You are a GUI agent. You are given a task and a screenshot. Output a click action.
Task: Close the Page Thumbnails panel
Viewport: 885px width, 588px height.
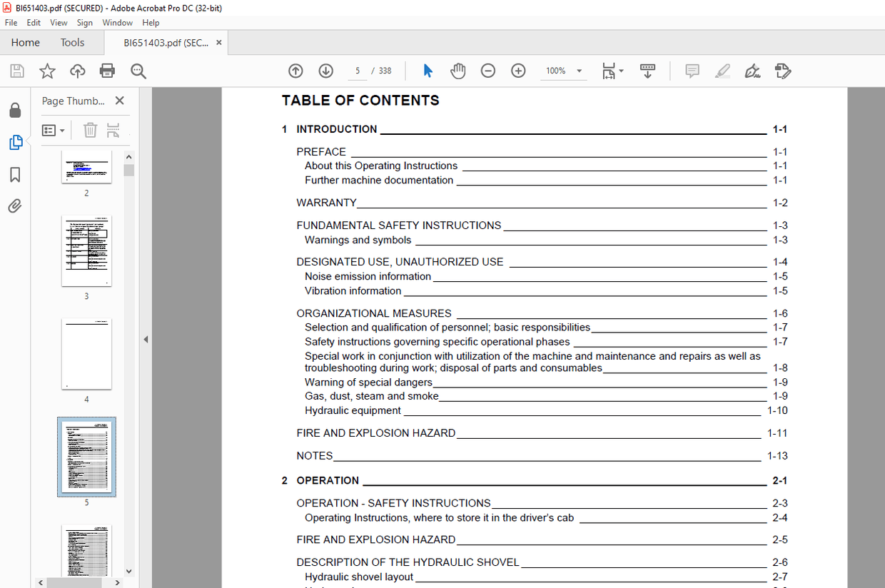tap(119, 101)
